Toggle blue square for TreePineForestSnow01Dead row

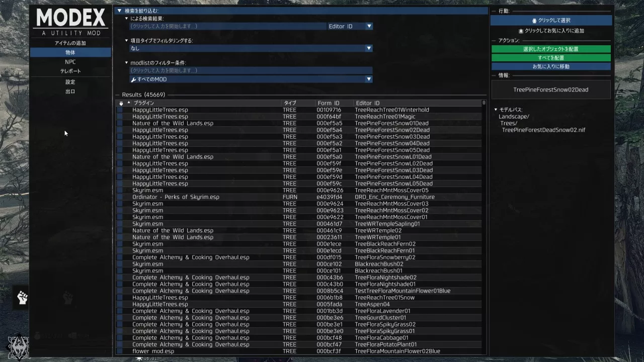click(120, 123)
